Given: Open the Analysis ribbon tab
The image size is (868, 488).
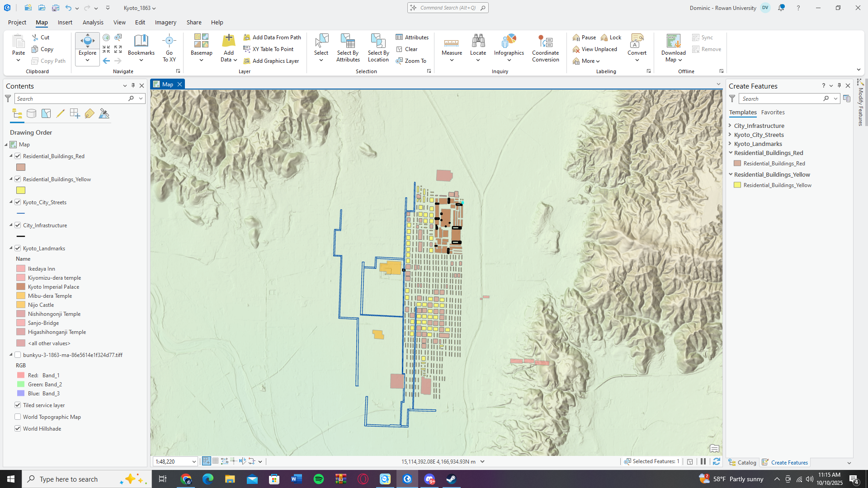Looking at the screenshot, I should pyautogui.click(x=93, y=22).
